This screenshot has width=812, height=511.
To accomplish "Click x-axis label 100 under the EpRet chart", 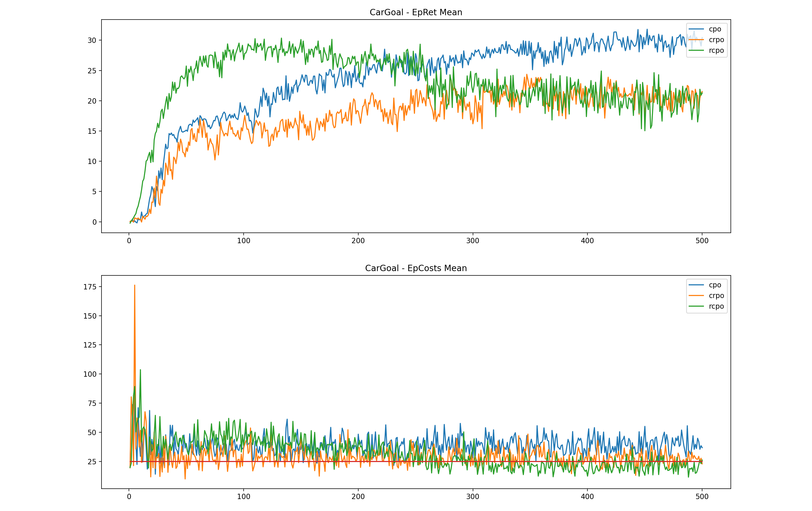I will point(243,241).
